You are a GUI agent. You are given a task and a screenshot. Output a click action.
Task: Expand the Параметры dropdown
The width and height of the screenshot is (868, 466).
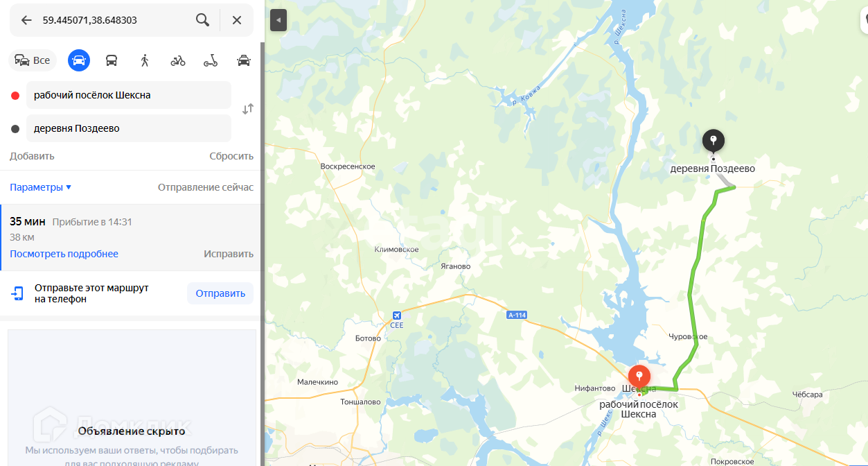point(40,187)
